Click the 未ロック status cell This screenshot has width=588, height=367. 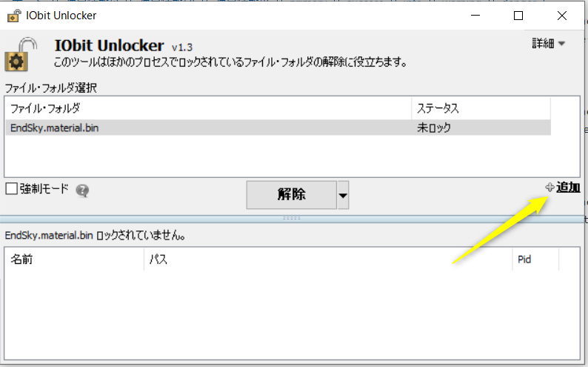tap(434, 128)
